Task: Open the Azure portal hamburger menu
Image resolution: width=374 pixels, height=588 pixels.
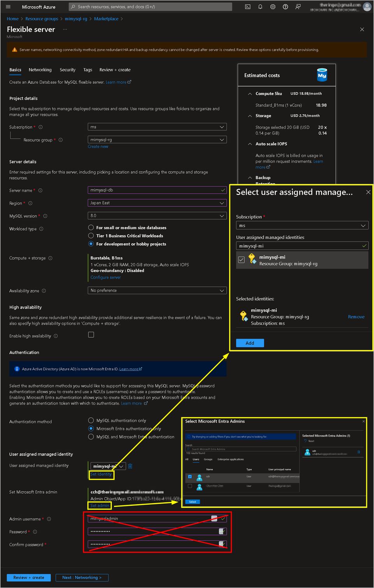Action: coord(8,7)
